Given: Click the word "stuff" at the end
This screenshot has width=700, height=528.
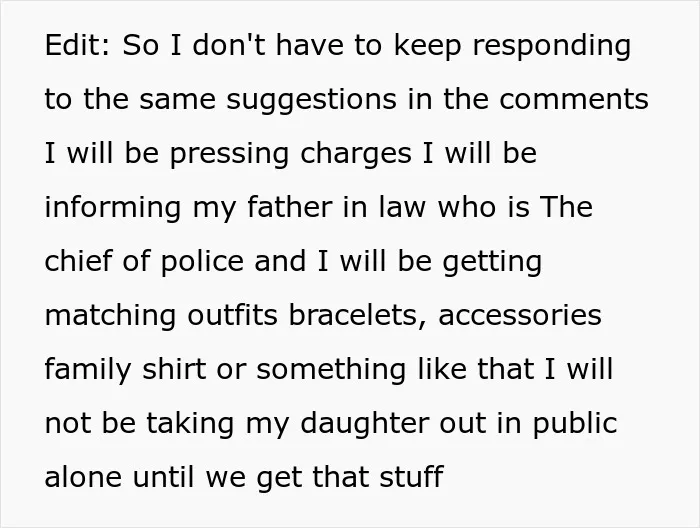Looking at the screenshot, I should pyautogui.click(x=412, y=477).
